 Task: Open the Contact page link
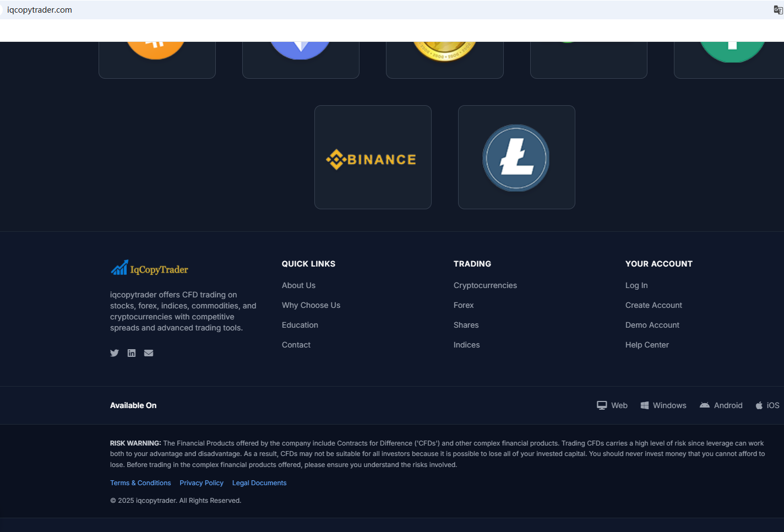coord(296,345)
